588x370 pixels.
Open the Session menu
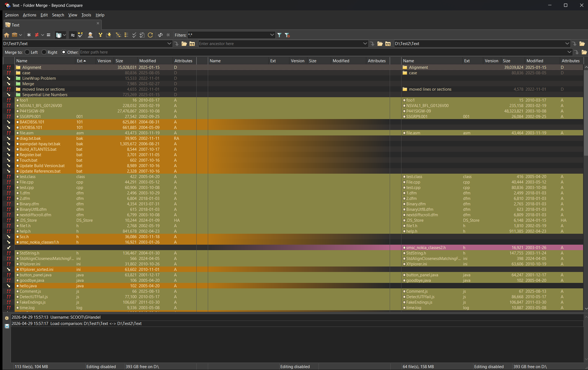[x=12, y=15]
